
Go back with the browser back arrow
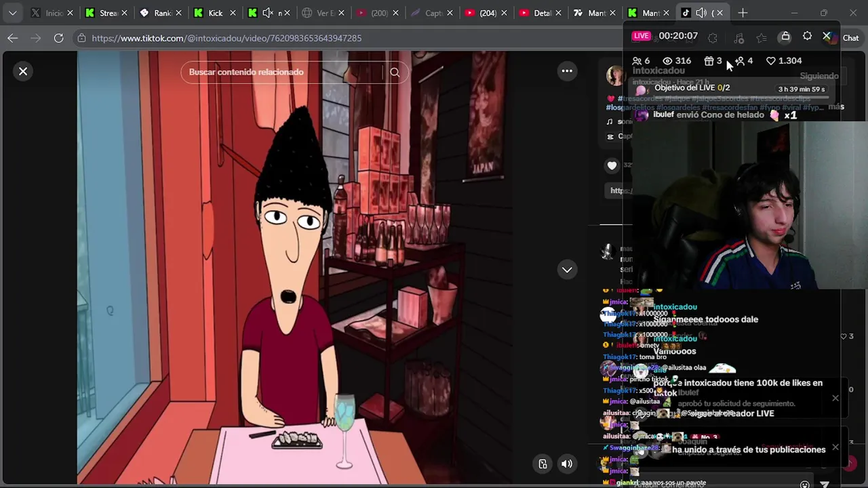[x=13, y=38]
